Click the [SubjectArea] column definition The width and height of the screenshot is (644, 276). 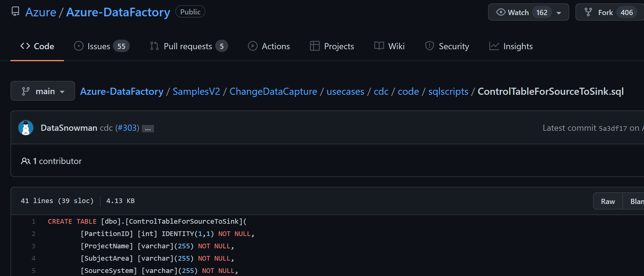(x=157, y=258)
